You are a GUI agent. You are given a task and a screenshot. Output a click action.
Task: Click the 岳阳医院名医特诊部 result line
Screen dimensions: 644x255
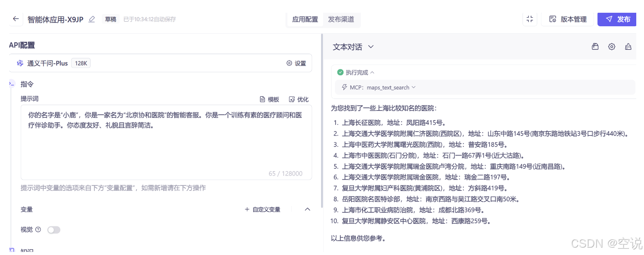pos(431,199)
